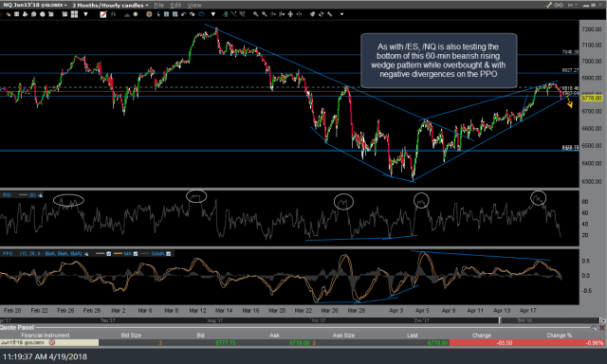Click the OsMA gray color swatch
This screenshot has height=364, width=607.
pyautogui.click(x=145, y=254)
